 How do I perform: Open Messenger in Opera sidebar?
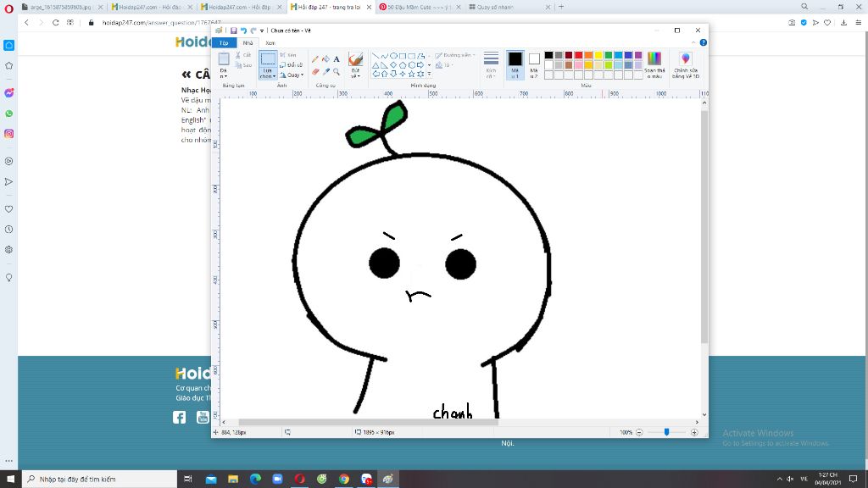point(8,93)
